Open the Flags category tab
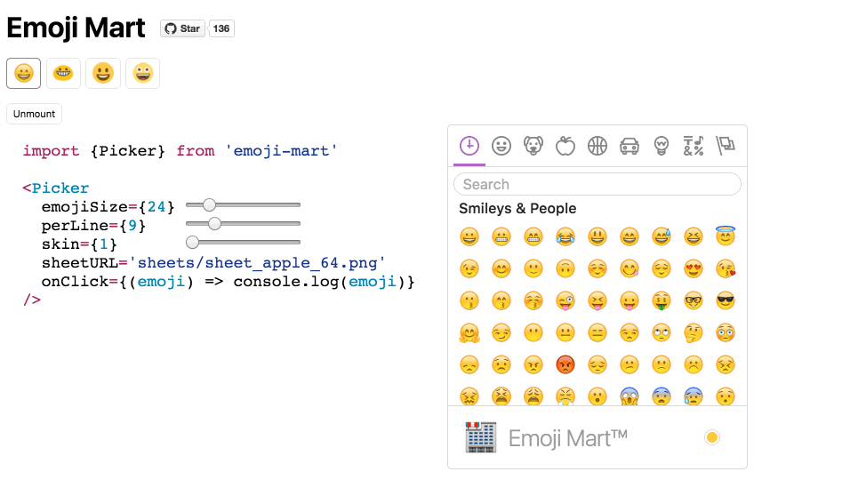Image resolution: width=850 pixels, height=504 pixels. 726,146
